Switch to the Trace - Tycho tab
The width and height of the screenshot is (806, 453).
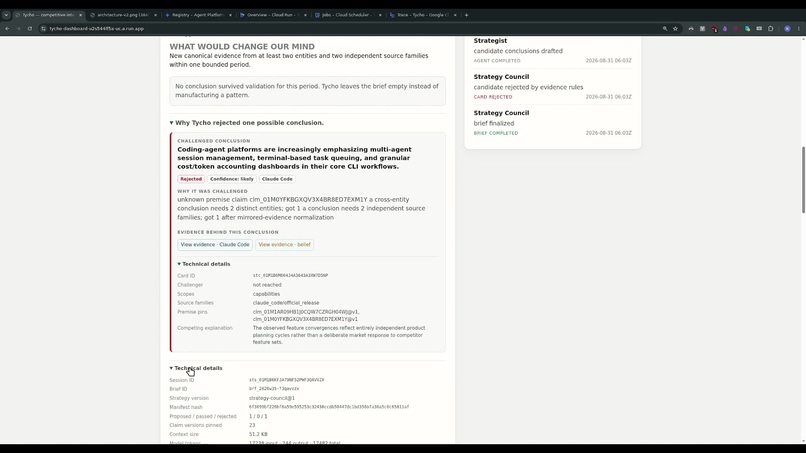click(423, 15)
